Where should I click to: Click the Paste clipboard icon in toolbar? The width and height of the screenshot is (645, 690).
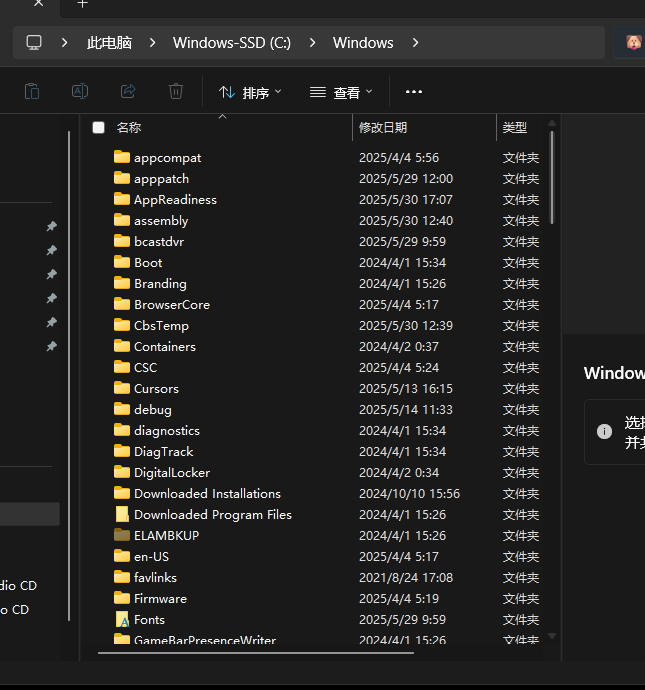pyautogui.click(x=32, y=92)
